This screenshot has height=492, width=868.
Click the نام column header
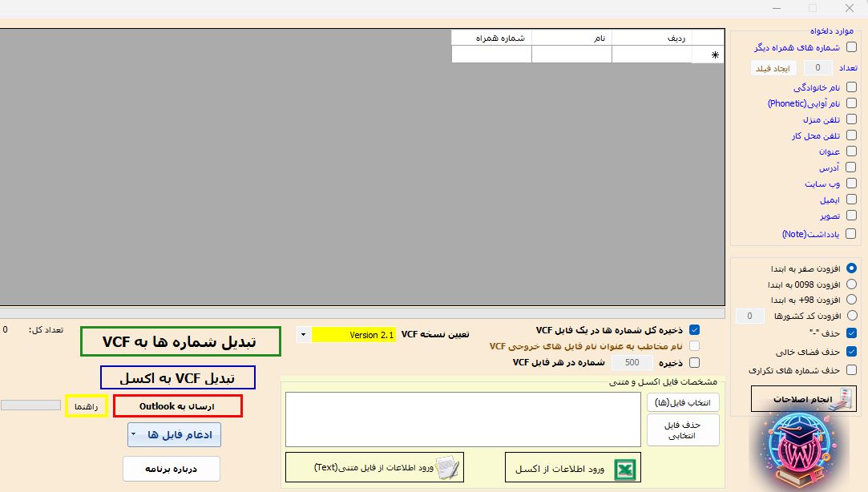tap(571, 38)
